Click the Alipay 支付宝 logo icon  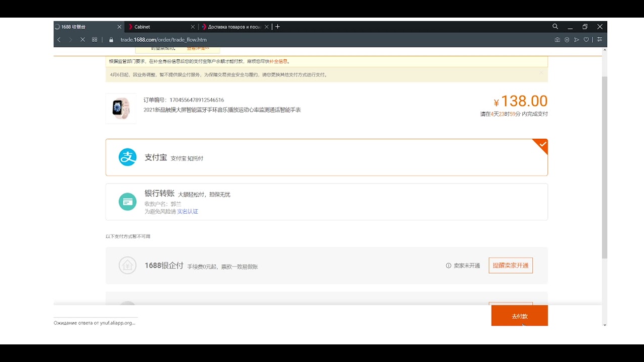(x=127, y=157)
